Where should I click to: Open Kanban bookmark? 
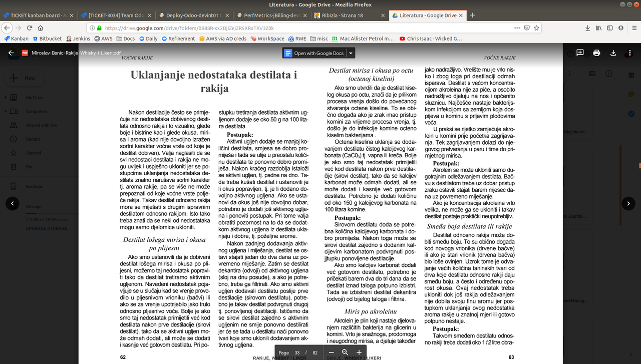(x=16, y=39)
